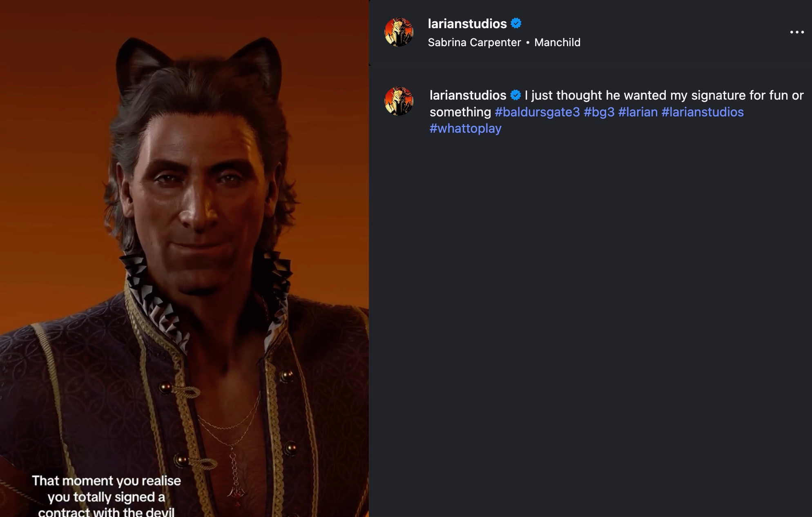This screenshot has height=517, width=812.
Task: Click the verified badge in the caption line
Action: 515,95
